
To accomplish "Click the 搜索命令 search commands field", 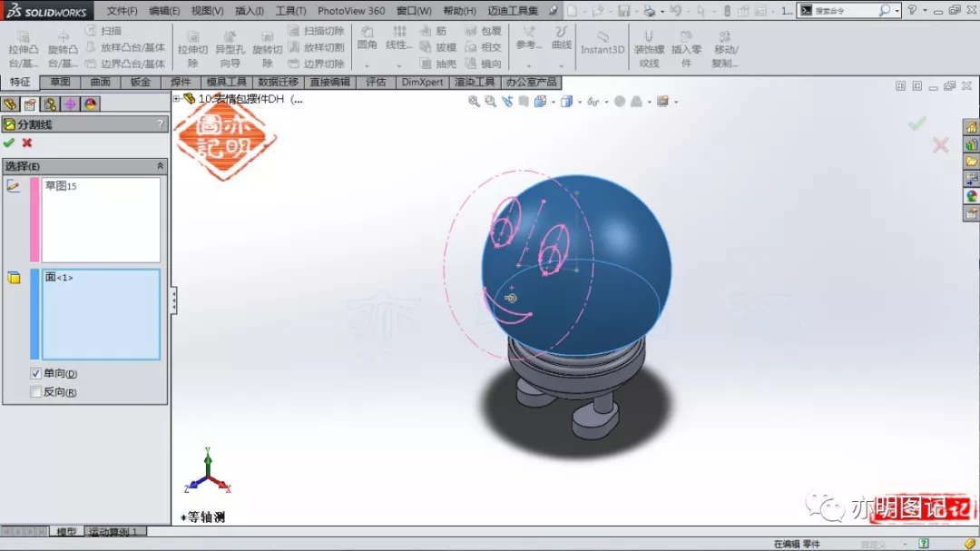I will point(845,11).
